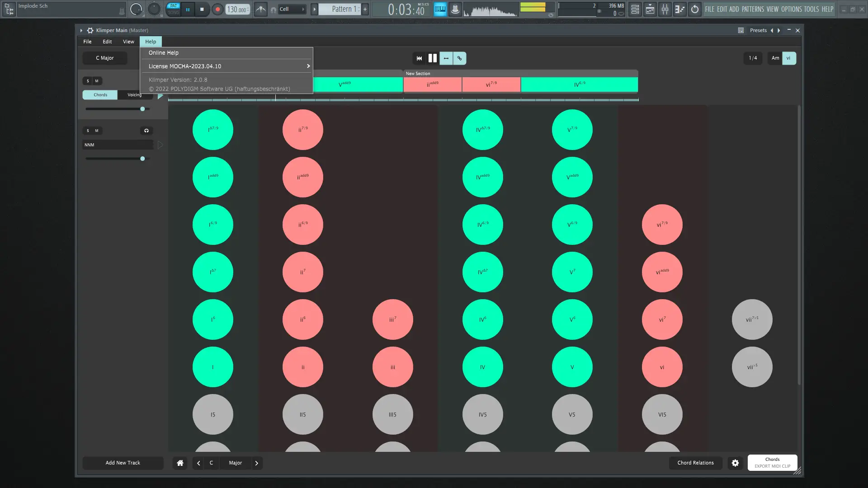The image size is (868, 488).
Task: Open Klimper settings via the gear icon
Action: [x=735, y=463]
